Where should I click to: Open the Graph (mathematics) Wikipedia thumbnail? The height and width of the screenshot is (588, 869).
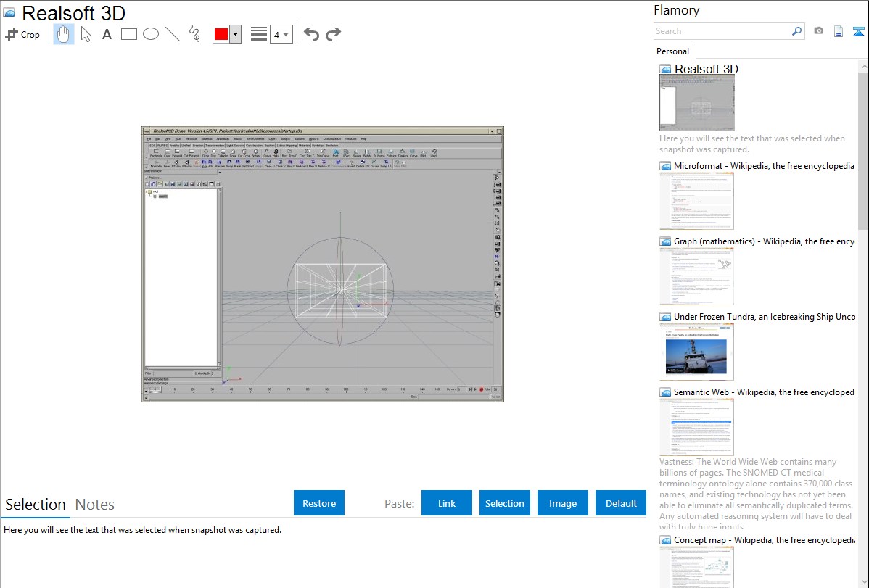pos(696,276)
